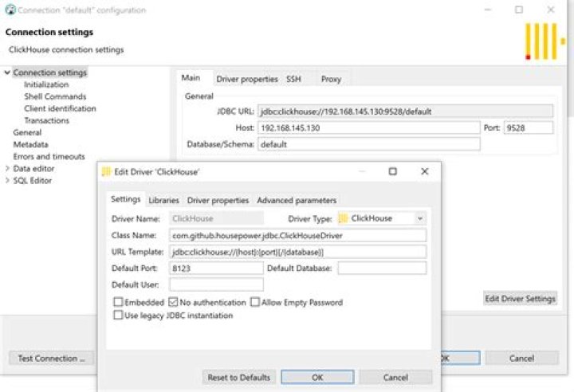Screen dimensions: 574x392
Task: Enable Use legacy JDBC instantiation
Action: pyautogui.click(x=118, y=316)
